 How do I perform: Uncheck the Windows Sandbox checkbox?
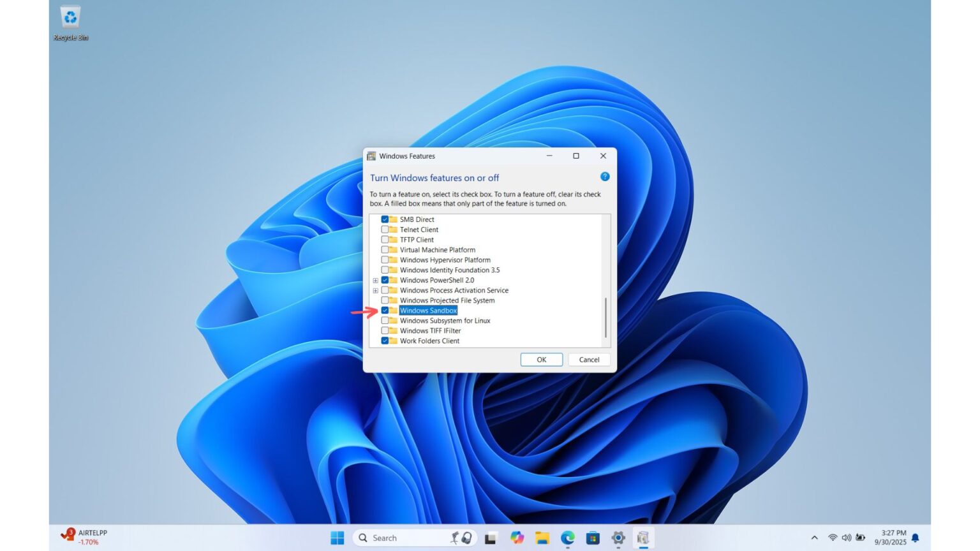pyautogui.click(x=385, y=310)
